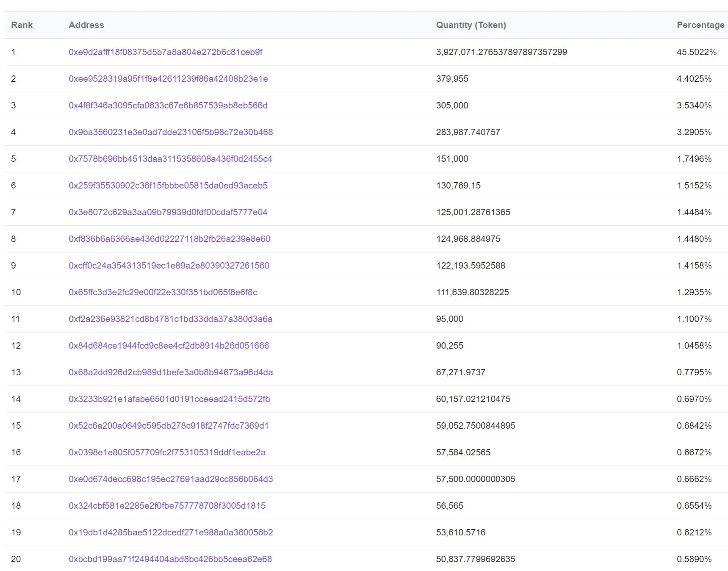Click percentage 0.5890%
Image resolution: width=728 pixels, height=571 pixels.
click(x=694, y=559)
